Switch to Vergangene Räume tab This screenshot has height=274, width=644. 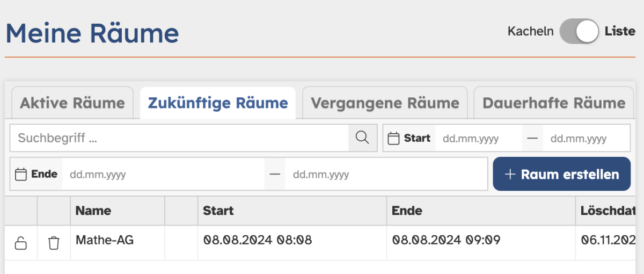(x=385, y=103)
